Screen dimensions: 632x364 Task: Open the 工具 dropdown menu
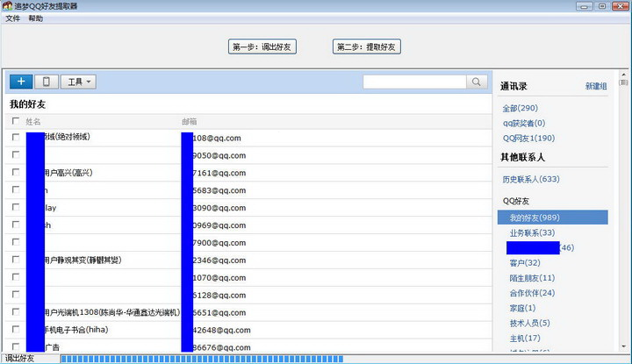(78, 82)
